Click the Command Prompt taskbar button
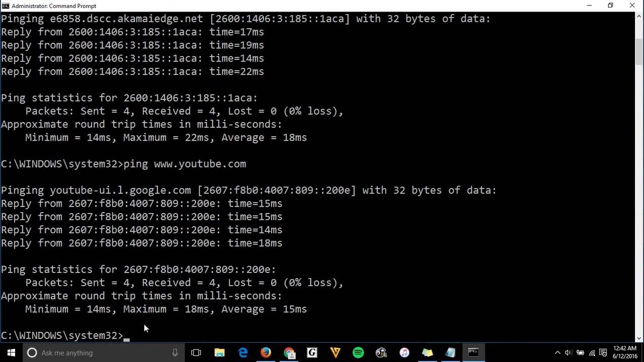This screenshot has width=644, height=362. 473,352
